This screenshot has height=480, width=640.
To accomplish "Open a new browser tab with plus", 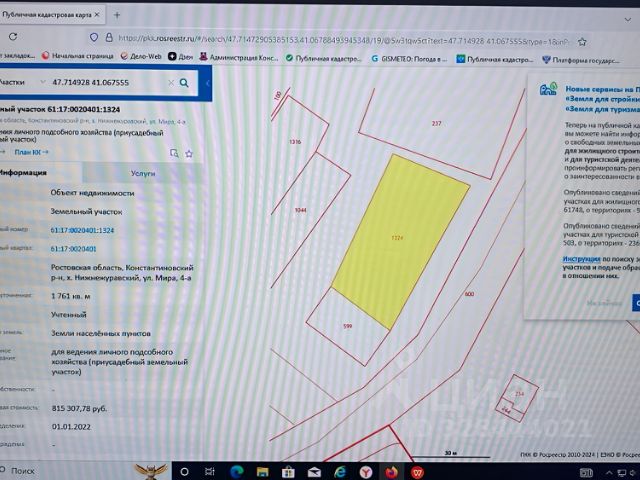I will 117,15.
